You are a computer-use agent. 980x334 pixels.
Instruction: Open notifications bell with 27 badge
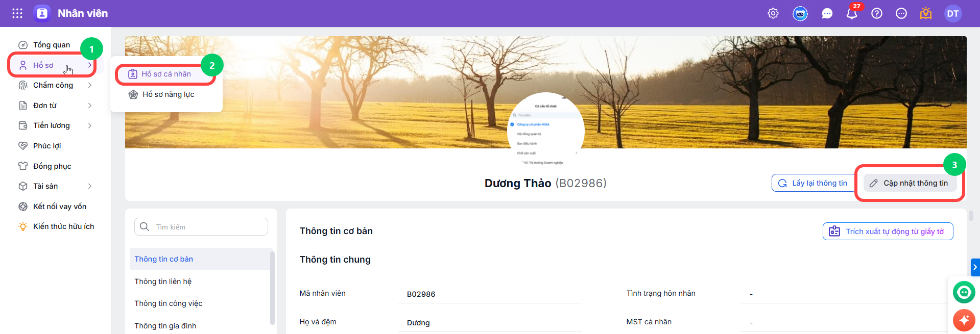click(852, 13)
